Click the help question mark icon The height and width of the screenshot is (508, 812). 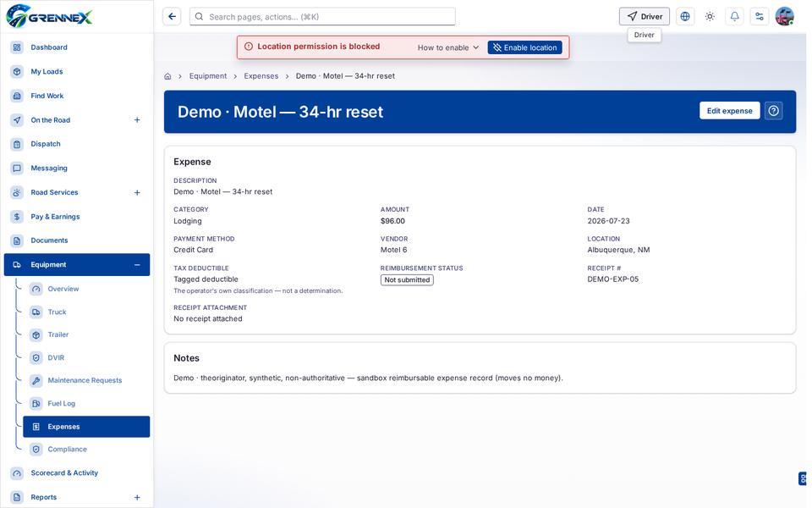tap(773, 110)
